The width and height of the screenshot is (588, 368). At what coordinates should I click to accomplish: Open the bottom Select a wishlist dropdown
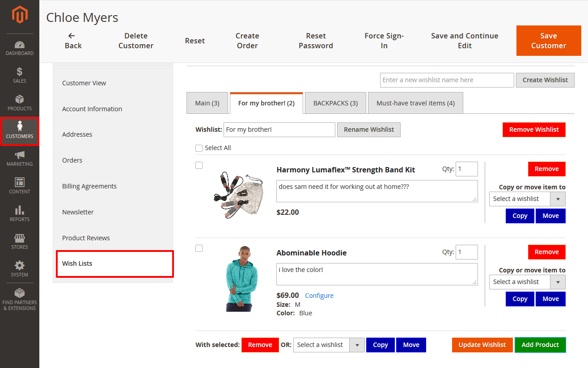[357, 345]
